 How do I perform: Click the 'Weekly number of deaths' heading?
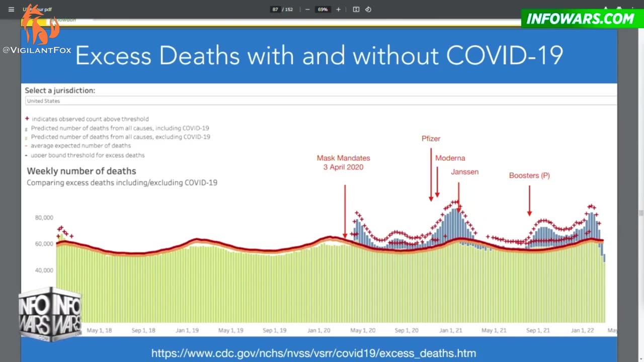[82, 171]
